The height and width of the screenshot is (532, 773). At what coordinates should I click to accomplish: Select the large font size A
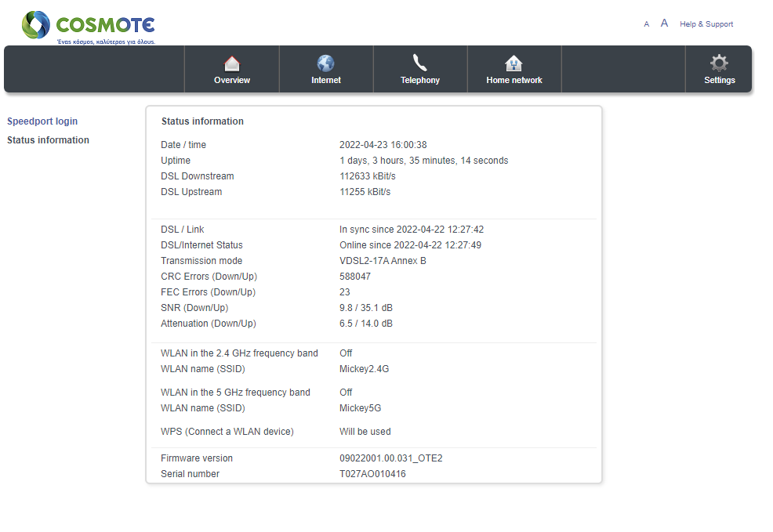click(x=665, y=24)
